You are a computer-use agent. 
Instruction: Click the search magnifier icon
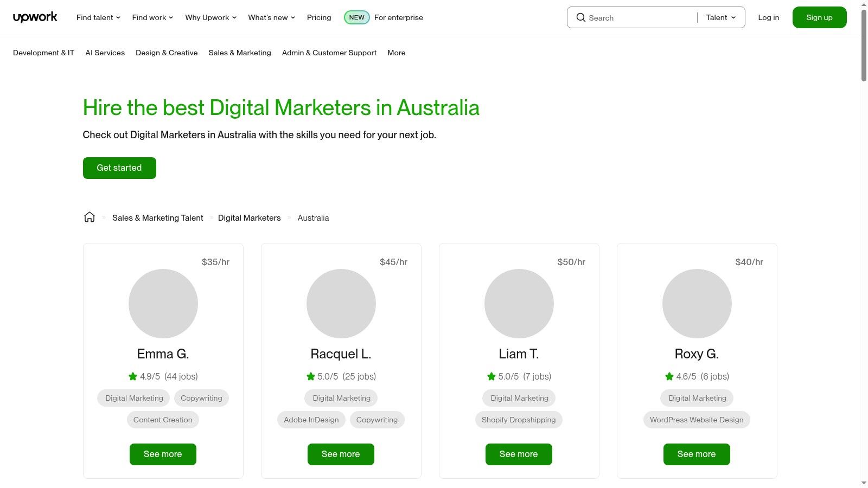pyautogui.click(x=580, y=17)
